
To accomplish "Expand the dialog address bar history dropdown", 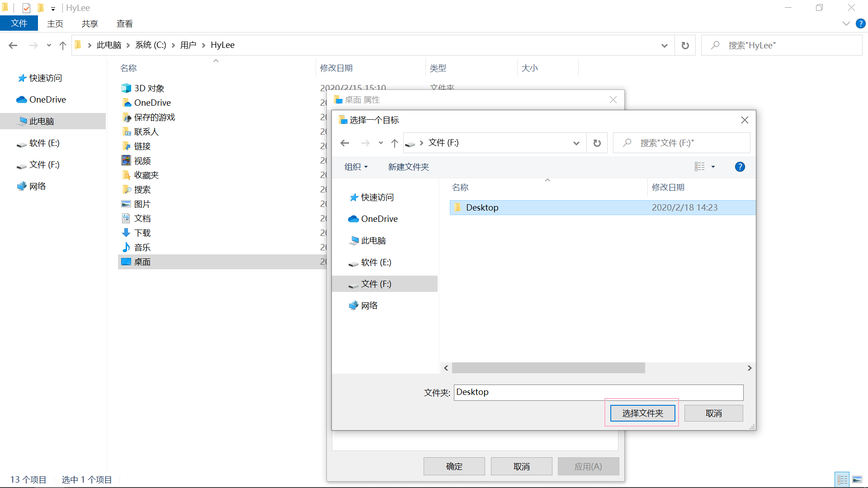I will point(576,143).
